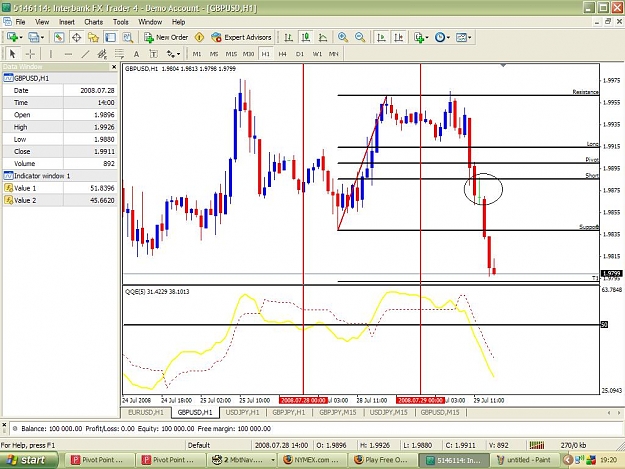
Task: Toggle the Market Watch window icon
Action: (59, 37)
